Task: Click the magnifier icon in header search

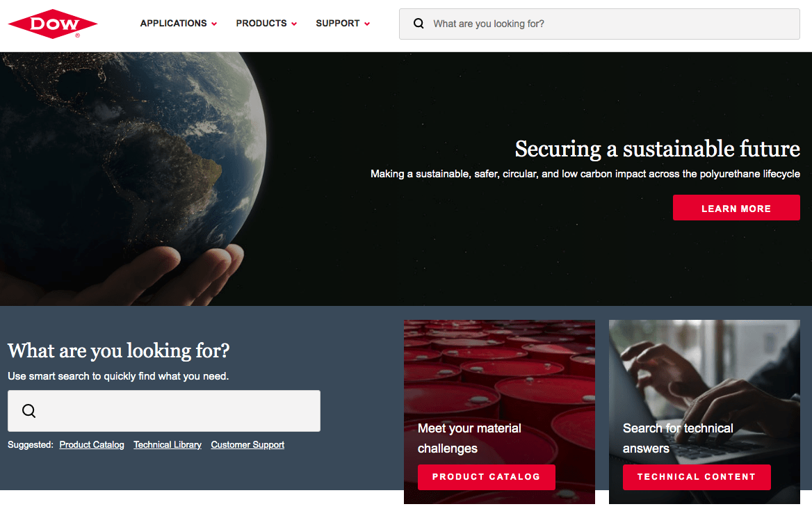Action: coord(419,24)
